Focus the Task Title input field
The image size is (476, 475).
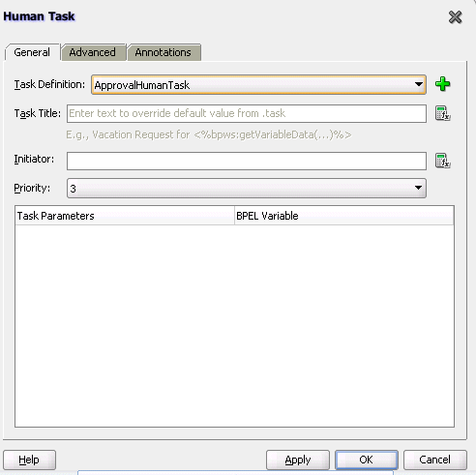[x=247, y=113]
